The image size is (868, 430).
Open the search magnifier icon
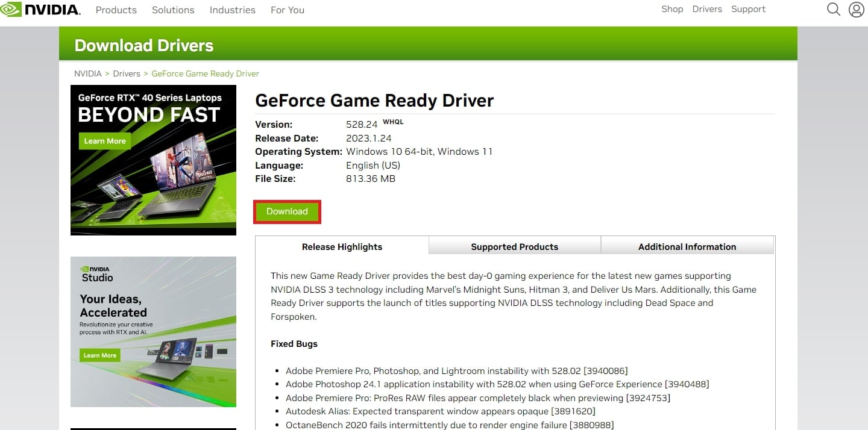(x=834, y=9)
